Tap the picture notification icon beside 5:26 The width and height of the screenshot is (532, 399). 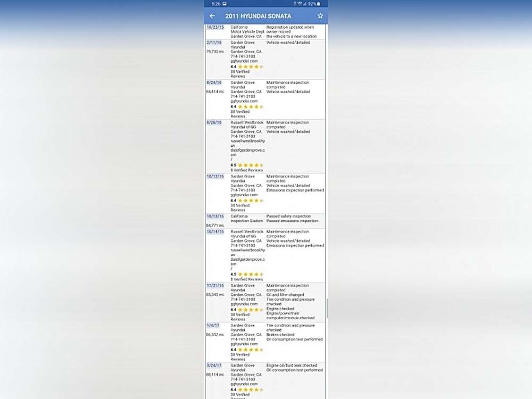click(x=225, y=4)
